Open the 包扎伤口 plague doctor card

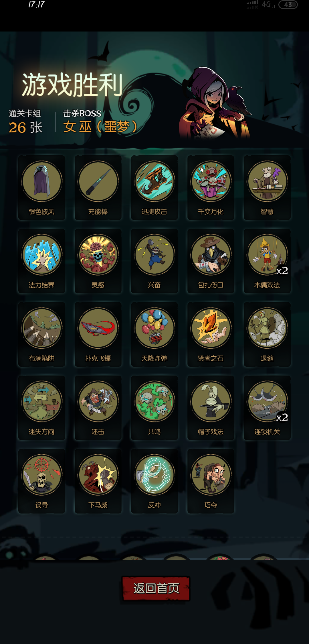211,261
